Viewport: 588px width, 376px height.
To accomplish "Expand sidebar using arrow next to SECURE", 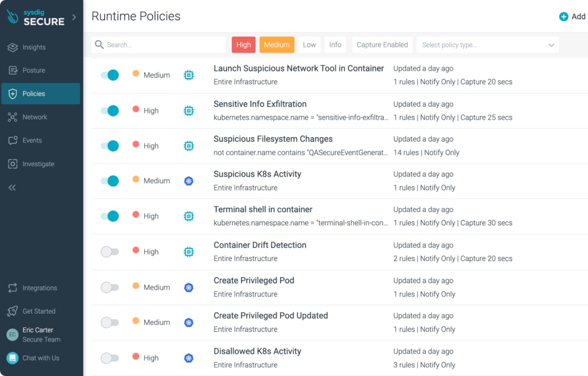I will point(74,17).
